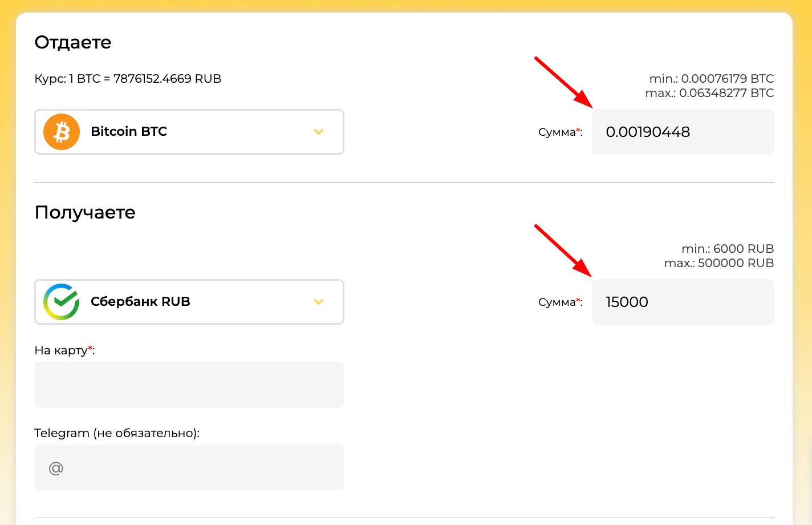The width and height of the screenshot is (812, 525).
Task: Click the На карту field label
Action: point(64,350)
